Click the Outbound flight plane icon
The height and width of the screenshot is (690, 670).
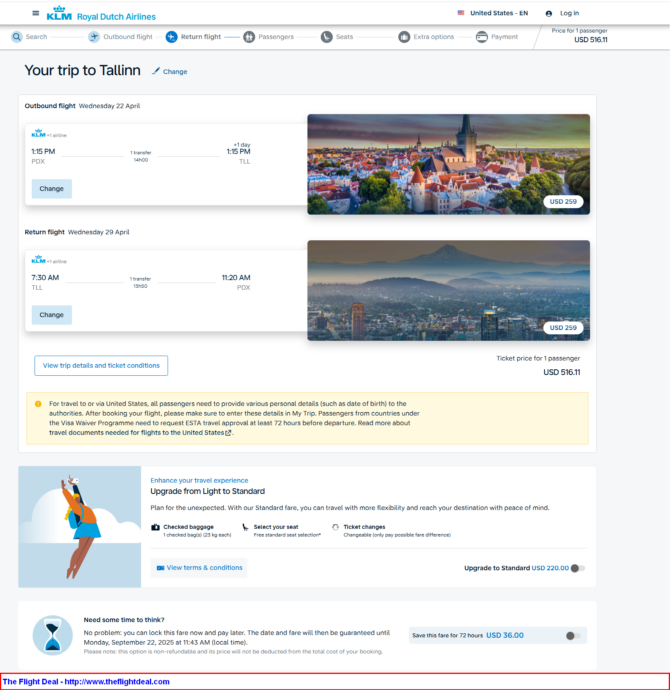pos(94,37)
